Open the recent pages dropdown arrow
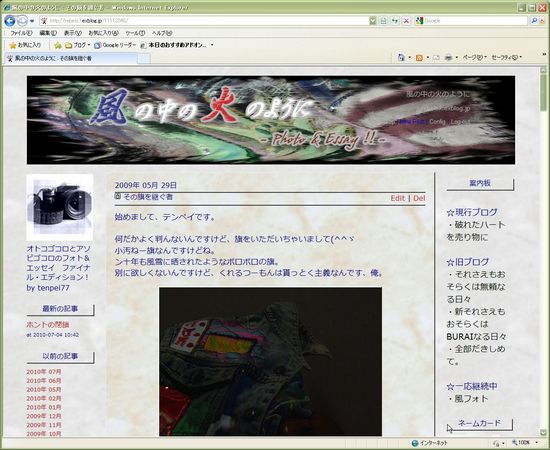The height and width of the screenshot is (450, 550). [32, 21]
